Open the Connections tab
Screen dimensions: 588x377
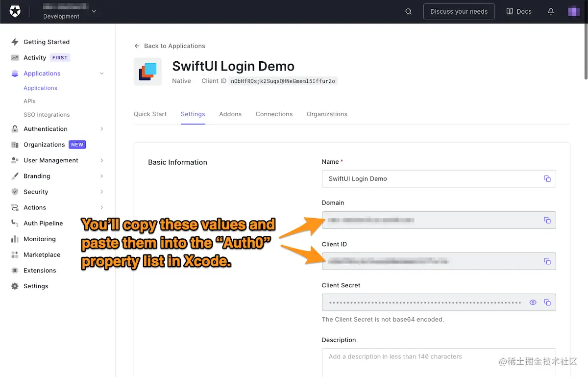[274, 114]
